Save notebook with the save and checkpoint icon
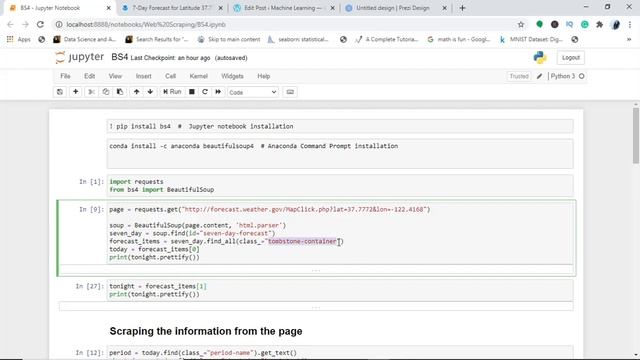Image resolution: width=640 pixels, height=360 pixels. (x=60, y=92)
